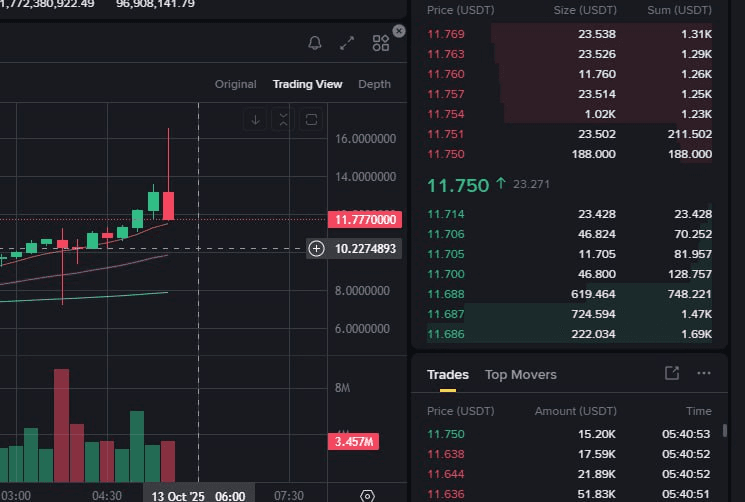Click the screenshot frame chart icon
The height and width of the screenshot is (502, 745).
click(x=311, y=120)
